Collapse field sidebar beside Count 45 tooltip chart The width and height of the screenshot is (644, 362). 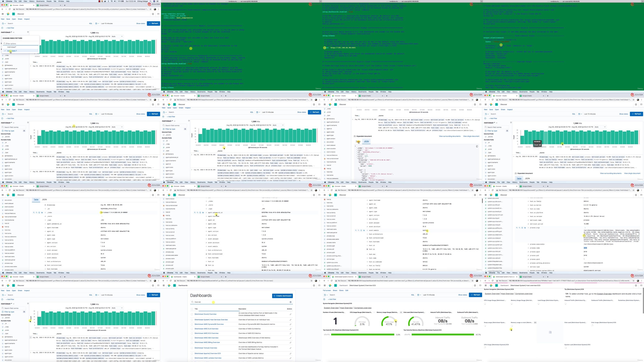(511, 122)
